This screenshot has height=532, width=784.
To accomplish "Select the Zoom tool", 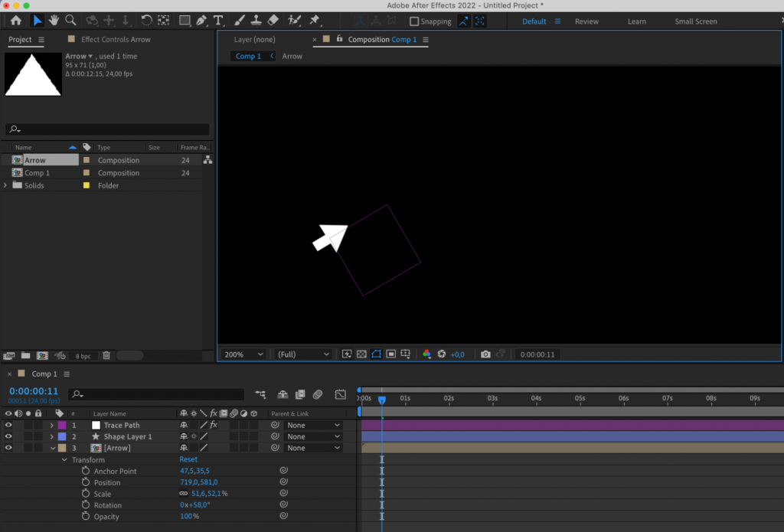I will click(71, 21).
